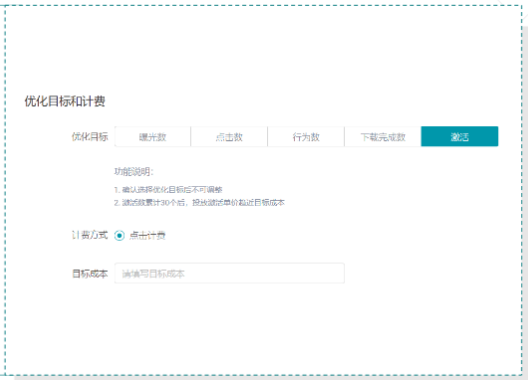Viewport: 528px width, 380px height.
Task: Pick the 下载完成数 option
Action: [x=383, y=136]
